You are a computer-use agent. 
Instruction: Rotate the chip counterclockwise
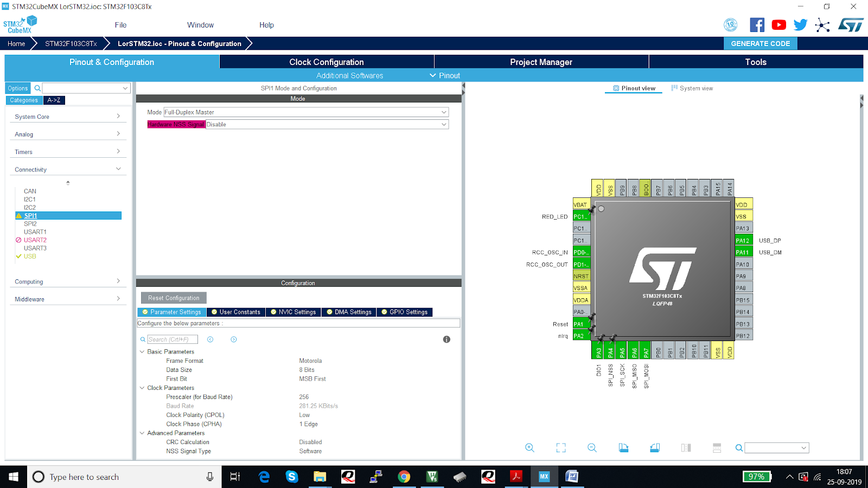(x=655, y=447)
